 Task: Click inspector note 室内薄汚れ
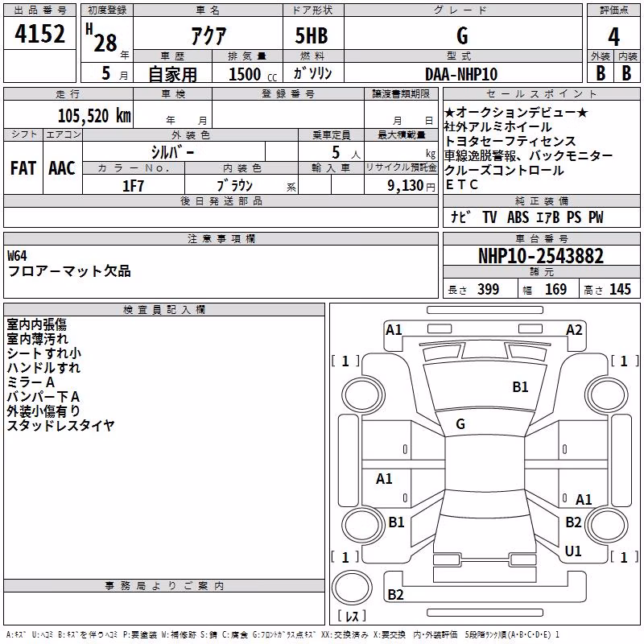pos(37,339)
